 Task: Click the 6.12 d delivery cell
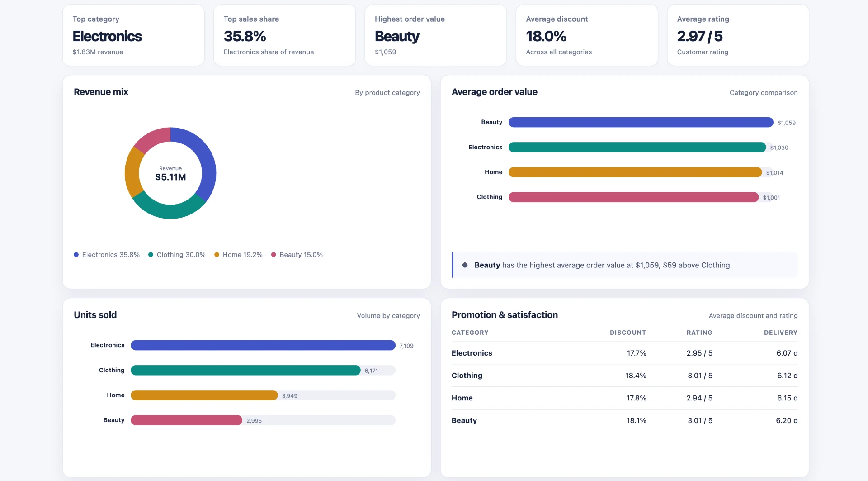click(788, 376)
